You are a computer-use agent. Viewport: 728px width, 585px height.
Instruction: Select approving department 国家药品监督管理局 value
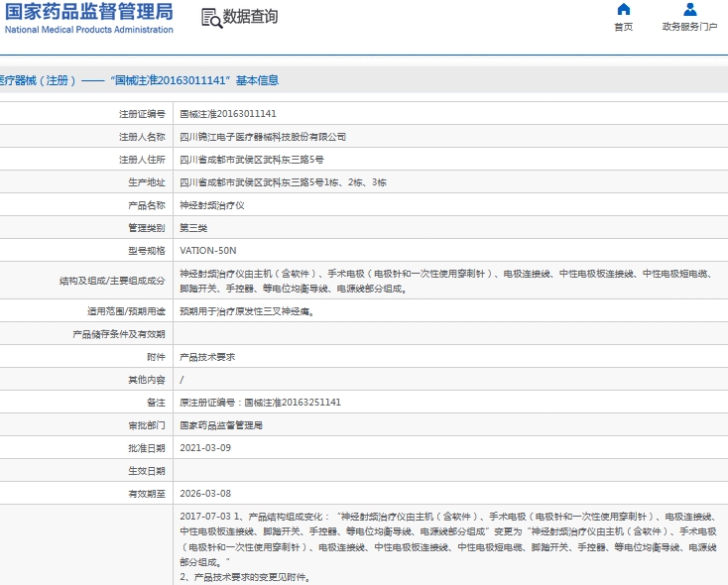221,425
